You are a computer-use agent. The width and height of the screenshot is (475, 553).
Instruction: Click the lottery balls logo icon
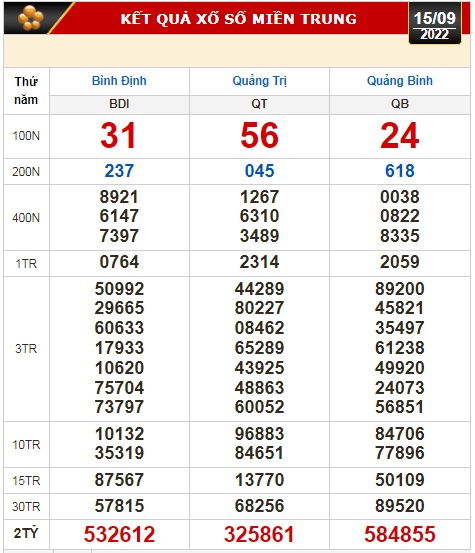[x=30, y=18]
